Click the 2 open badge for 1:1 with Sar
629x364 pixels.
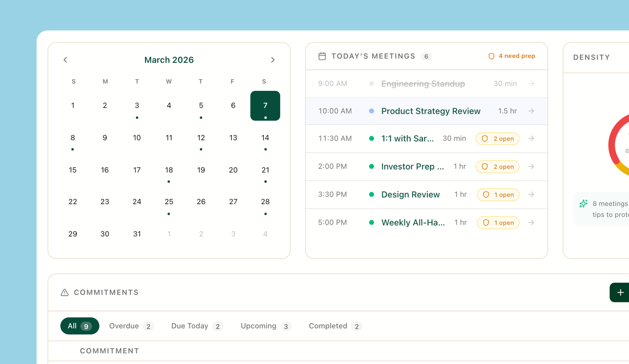pyautogui.click(x=497, y=139)
